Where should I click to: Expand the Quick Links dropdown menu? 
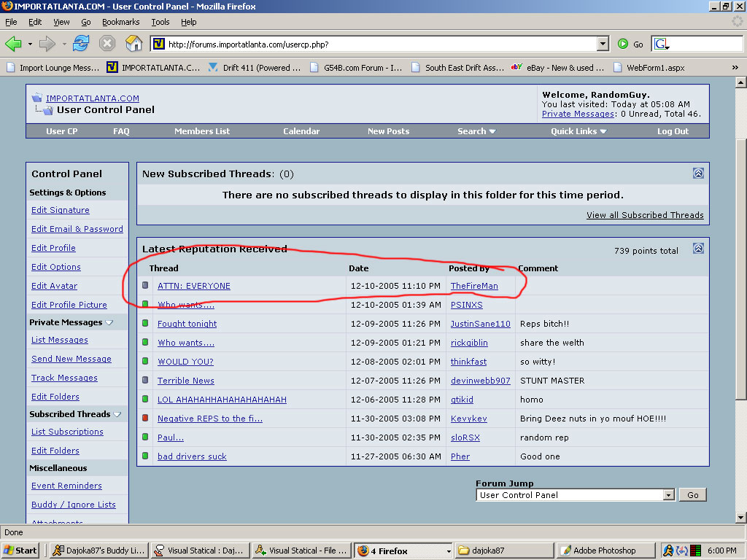pyautogui.click(x=578, y=131)
